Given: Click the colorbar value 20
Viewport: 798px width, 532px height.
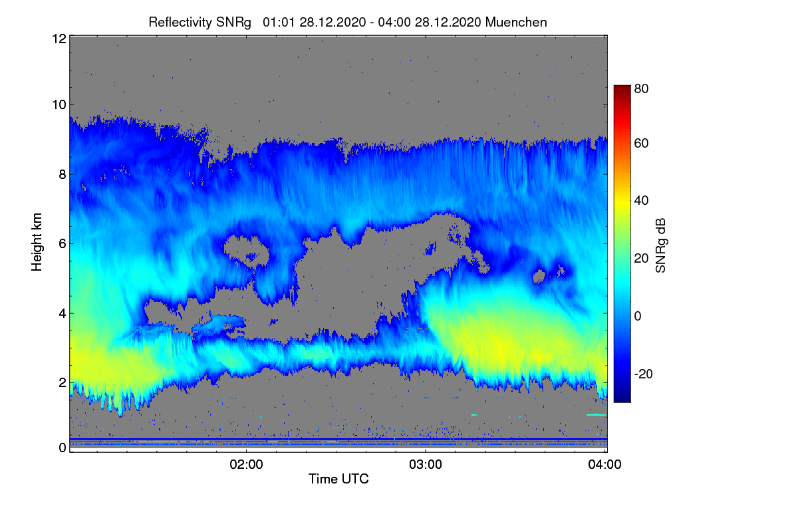Looking at the screenshot, I should (641, 258).
